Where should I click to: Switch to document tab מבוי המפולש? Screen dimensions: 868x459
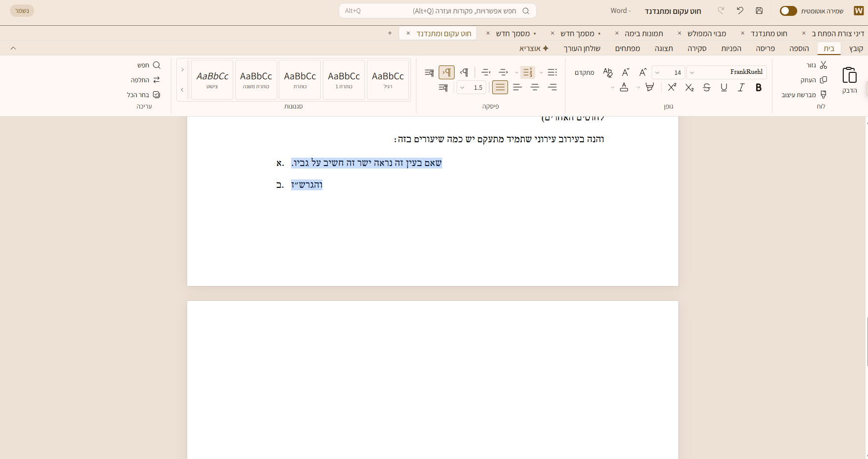707,33
